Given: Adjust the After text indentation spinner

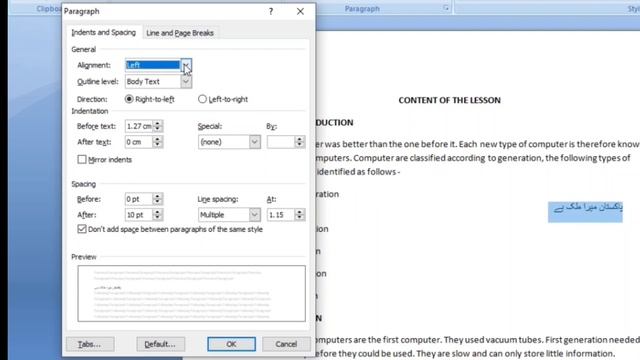Looking at the screenshot, I should [x=158, y=142].
